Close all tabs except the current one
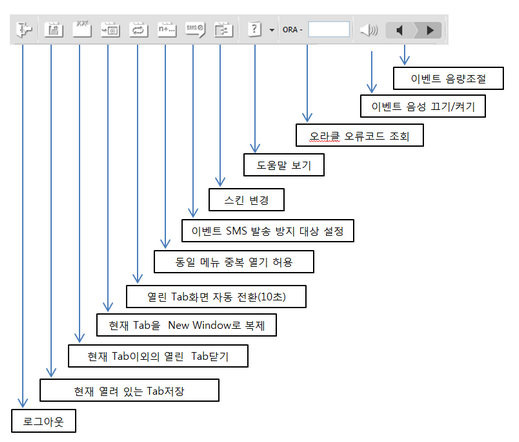The width and height of the screenshot is (519, 442). [x=82, y=29]
